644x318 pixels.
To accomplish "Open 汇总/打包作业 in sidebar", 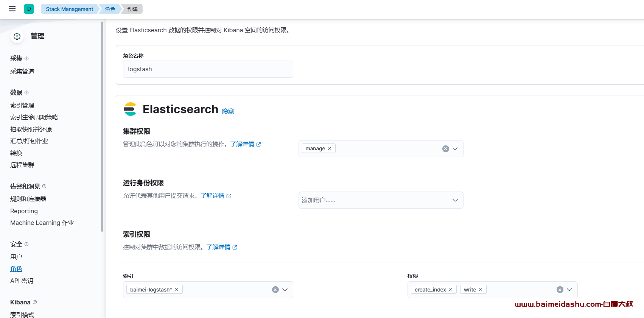I will (x=29, y=141).
